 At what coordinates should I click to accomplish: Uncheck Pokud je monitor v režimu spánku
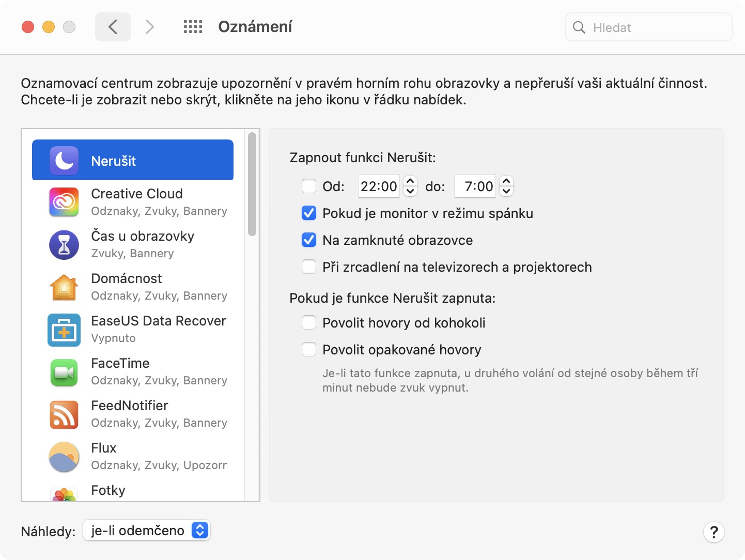tap(309, 213)
